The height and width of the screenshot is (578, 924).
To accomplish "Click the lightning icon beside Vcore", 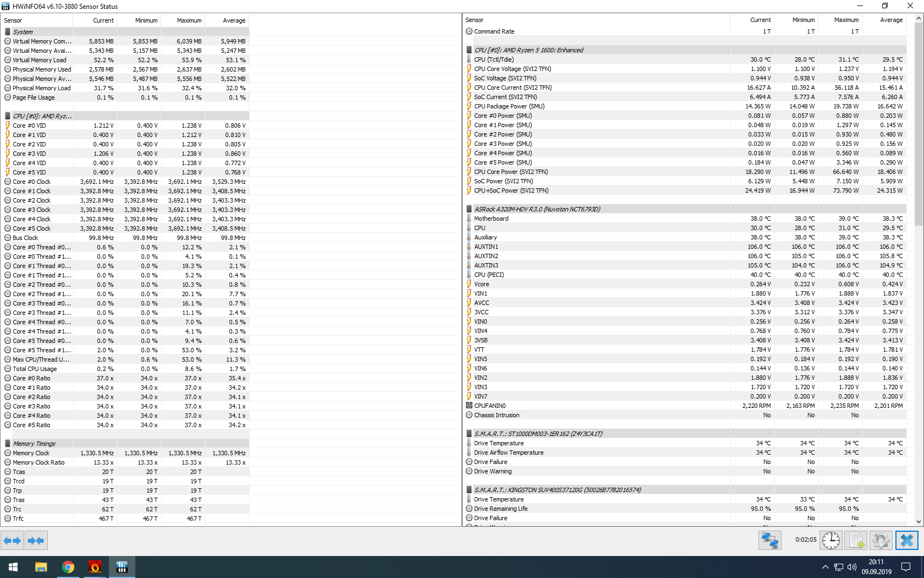I will (x=469, y=284).
